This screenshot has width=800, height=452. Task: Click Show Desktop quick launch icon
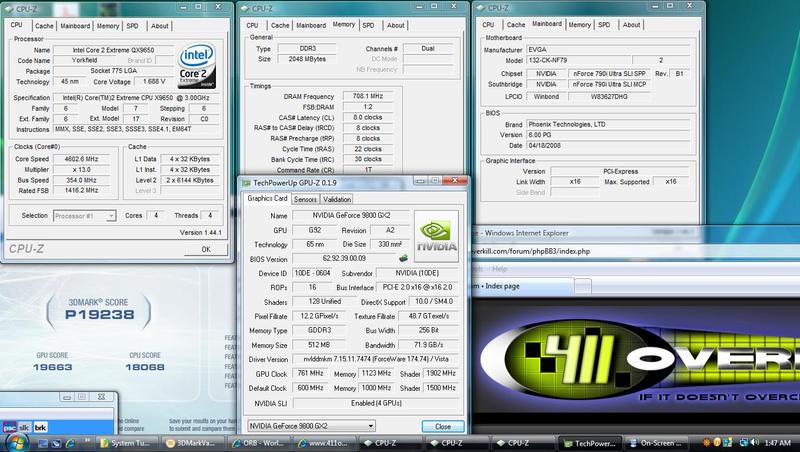(x=43, y=443)
